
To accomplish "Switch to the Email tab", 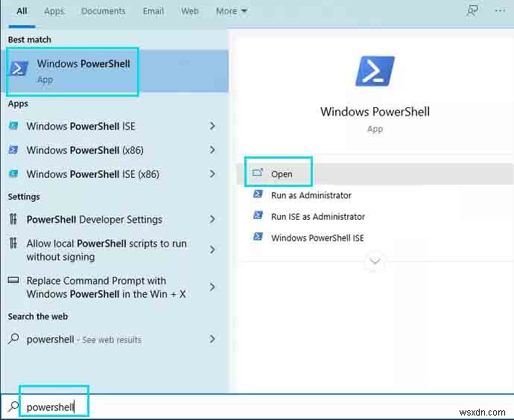I will coord(153,11).
